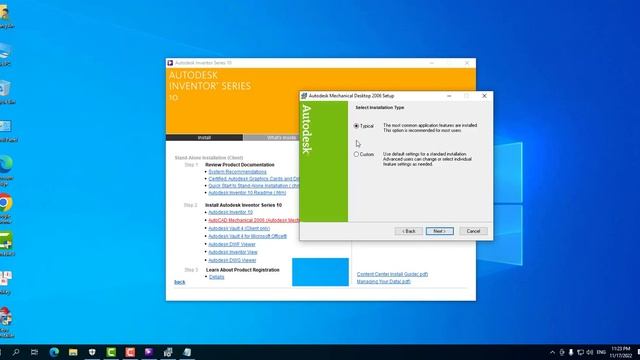Open the purple play-icon app in the taskbar

pyautogui.click(x=149, y=352)
